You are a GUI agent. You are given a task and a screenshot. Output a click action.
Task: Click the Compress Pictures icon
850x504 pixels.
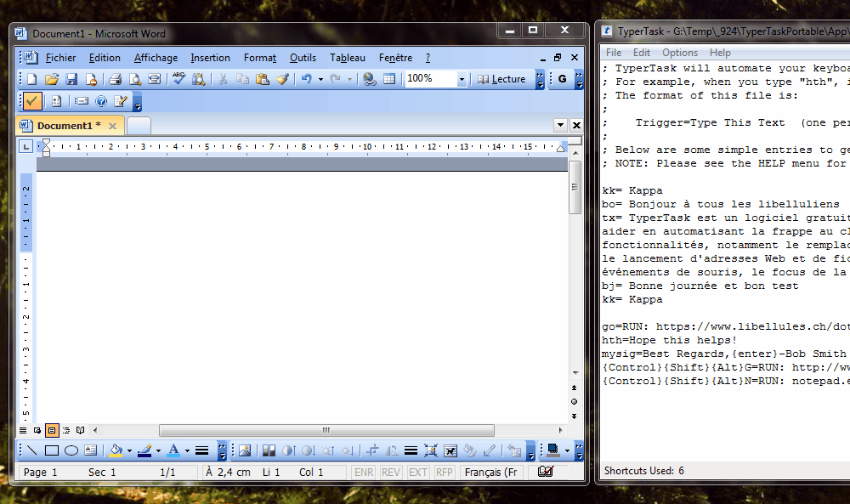(430, 450)
